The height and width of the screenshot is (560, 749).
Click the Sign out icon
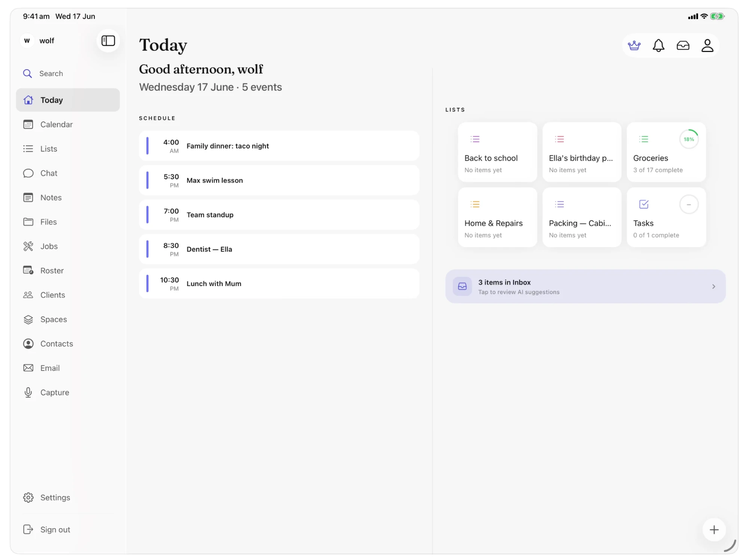(x=28, y=529)
